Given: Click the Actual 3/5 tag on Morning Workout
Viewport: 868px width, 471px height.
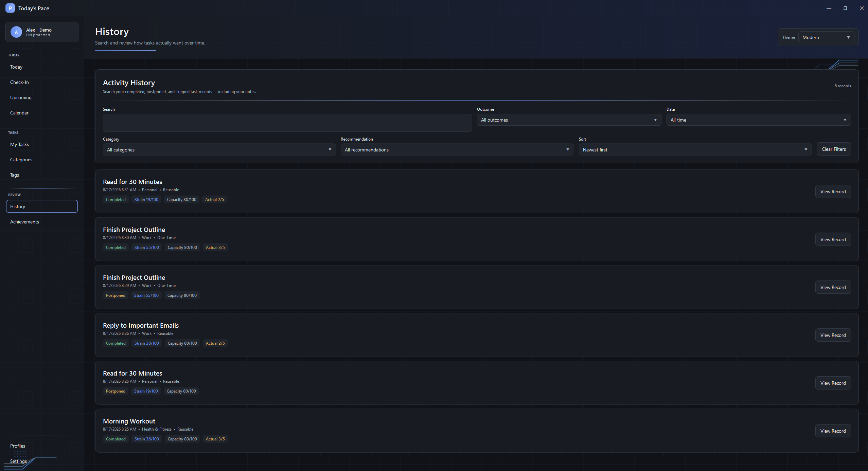Looking at the screenshot, I should pyautogui.click(x=215, y=439).
